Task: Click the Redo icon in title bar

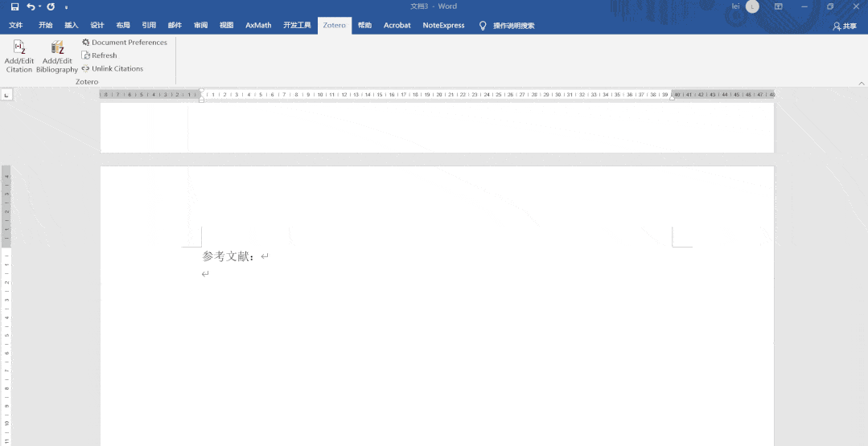Action: pyautogui.click(x=51, y=6)
